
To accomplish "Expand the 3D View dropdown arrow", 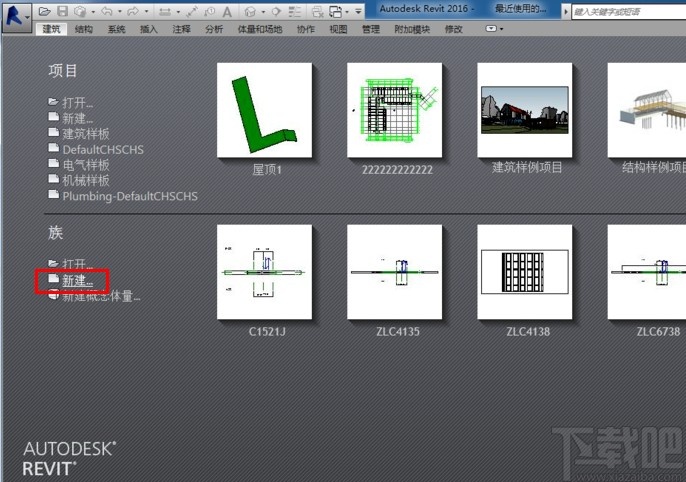I will [x=263, y=12].
